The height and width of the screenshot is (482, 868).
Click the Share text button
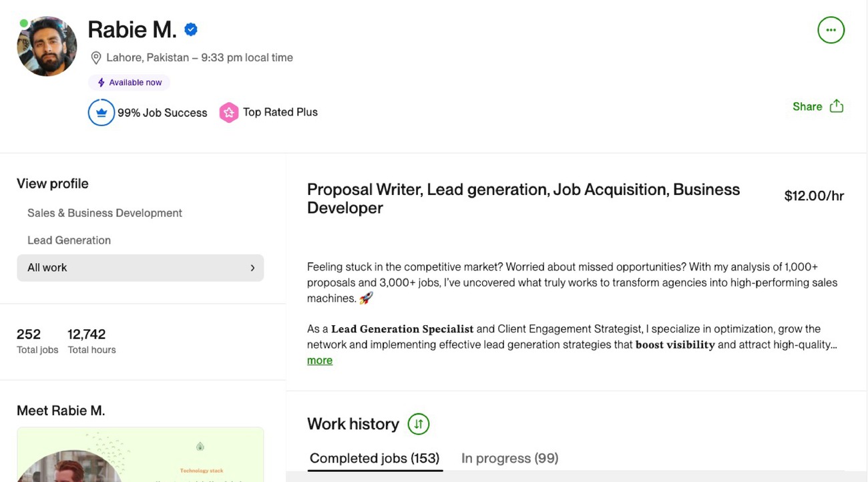(807, 107)
